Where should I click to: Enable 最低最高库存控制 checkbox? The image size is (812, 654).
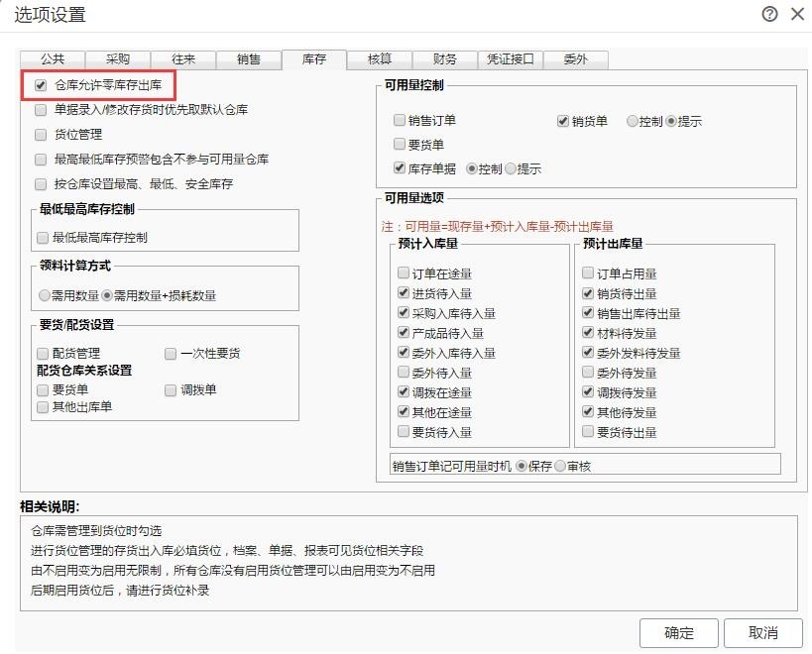43,238
